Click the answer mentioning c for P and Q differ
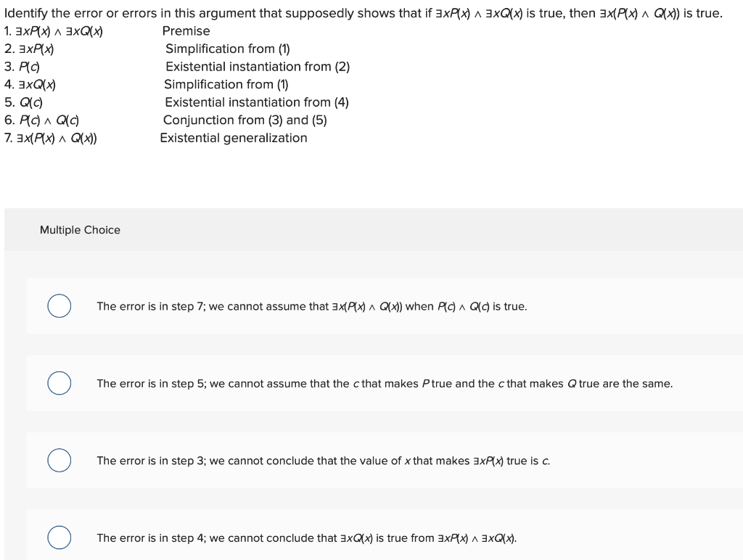 point(385,384)
